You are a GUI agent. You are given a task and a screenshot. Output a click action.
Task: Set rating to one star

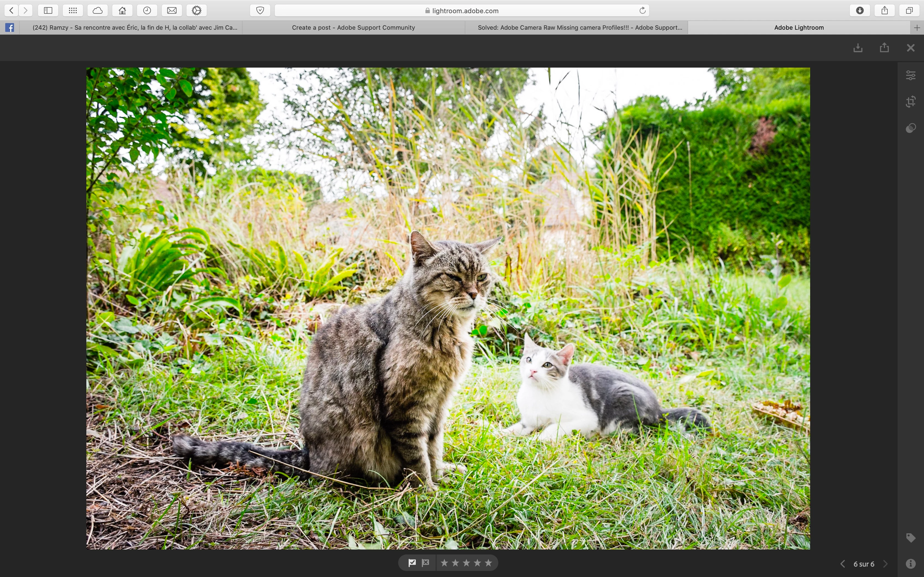(x=444, y=563)
